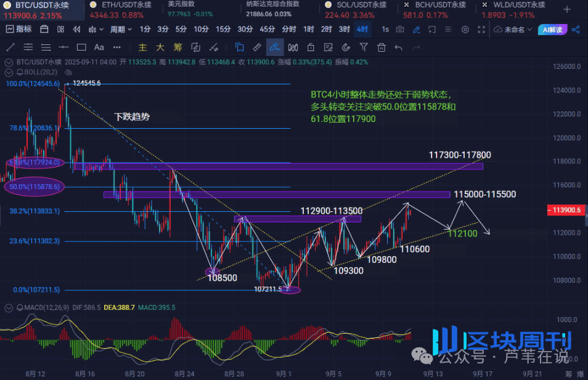The width and height of the screenshot is (588, 380).
Task: Open the multi-chart layout icon
Action: [x=61, y=29]
